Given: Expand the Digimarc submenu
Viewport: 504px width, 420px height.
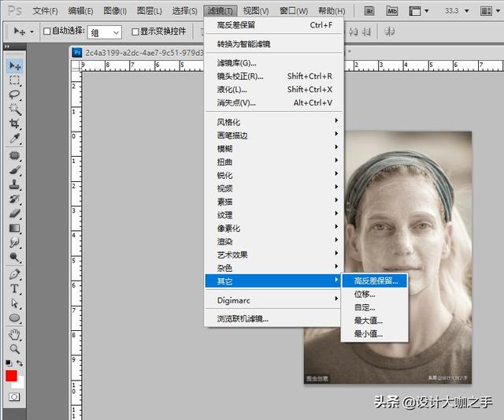Looking at the screenshot, I should click(x=273, y=300).
